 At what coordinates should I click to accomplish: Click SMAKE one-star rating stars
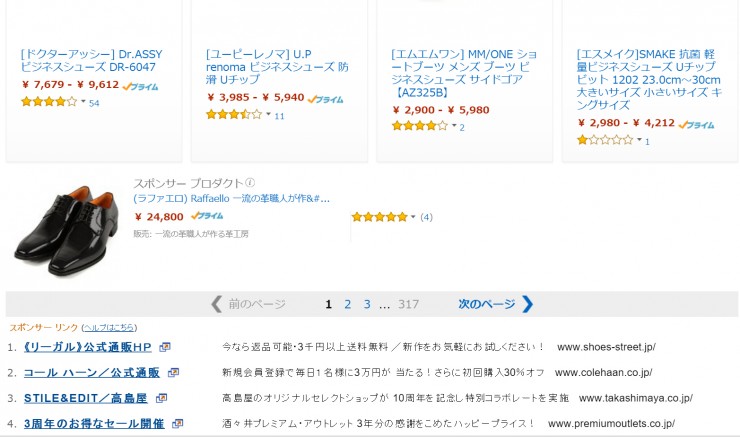(x=605, y=140)
